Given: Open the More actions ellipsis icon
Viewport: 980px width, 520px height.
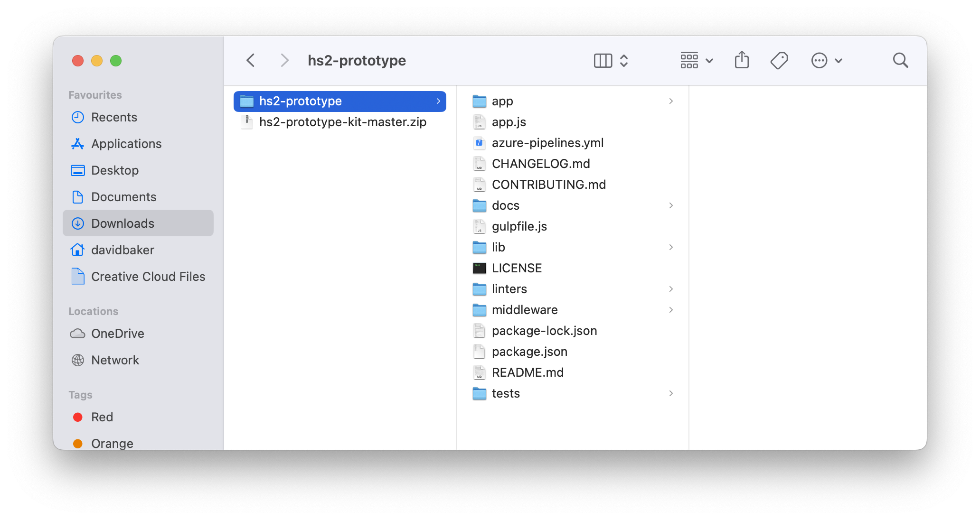Looking at the screenshot, I should click(x=820, y=60).
